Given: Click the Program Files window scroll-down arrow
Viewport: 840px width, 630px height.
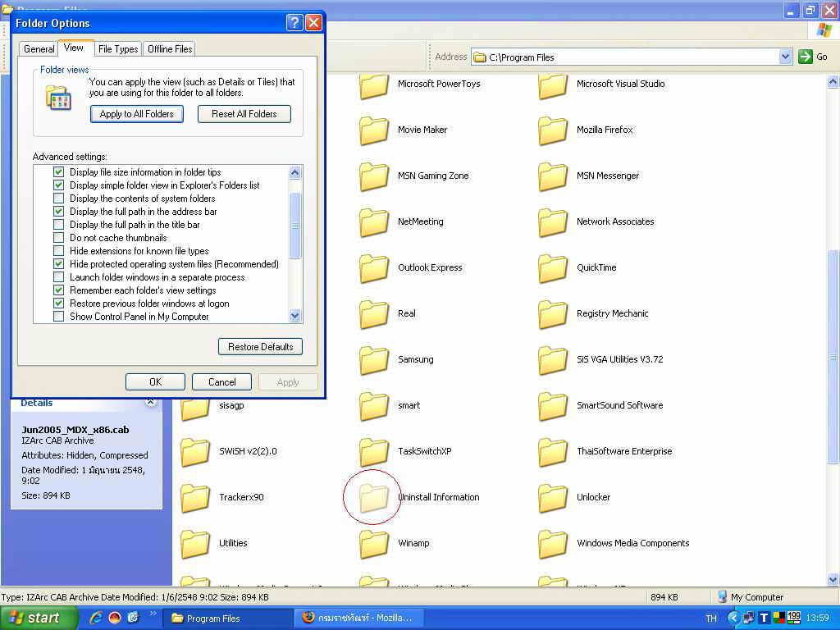Looking at the screenshot, I should coord(833,580).
